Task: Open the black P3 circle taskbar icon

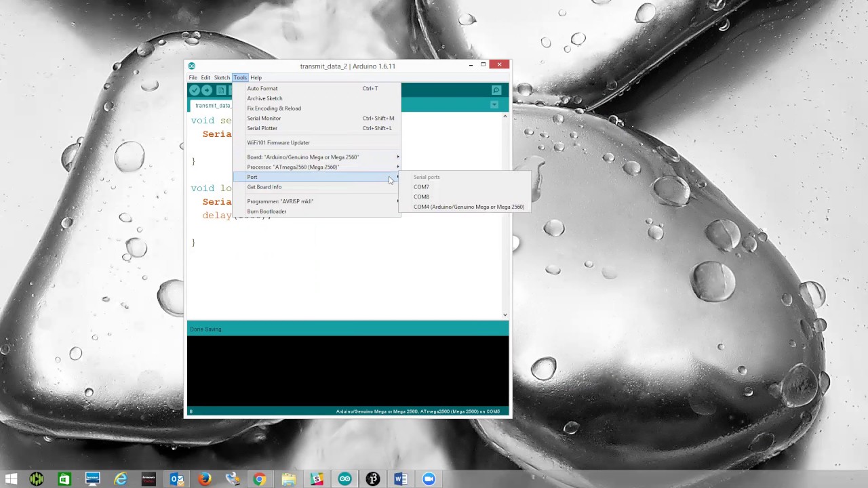Action: coord(373,479)
